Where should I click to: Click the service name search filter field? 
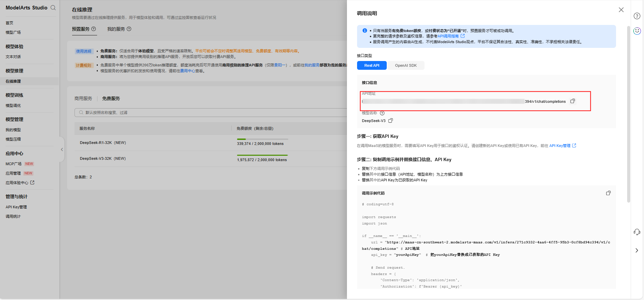click(x=211, y=113)
